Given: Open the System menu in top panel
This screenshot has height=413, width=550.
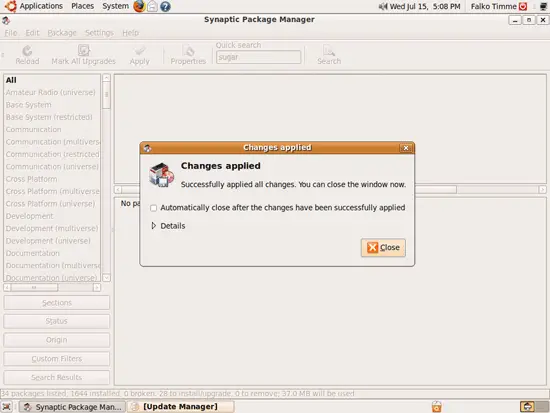Looking at the screenshot, I should pos(115,6).
